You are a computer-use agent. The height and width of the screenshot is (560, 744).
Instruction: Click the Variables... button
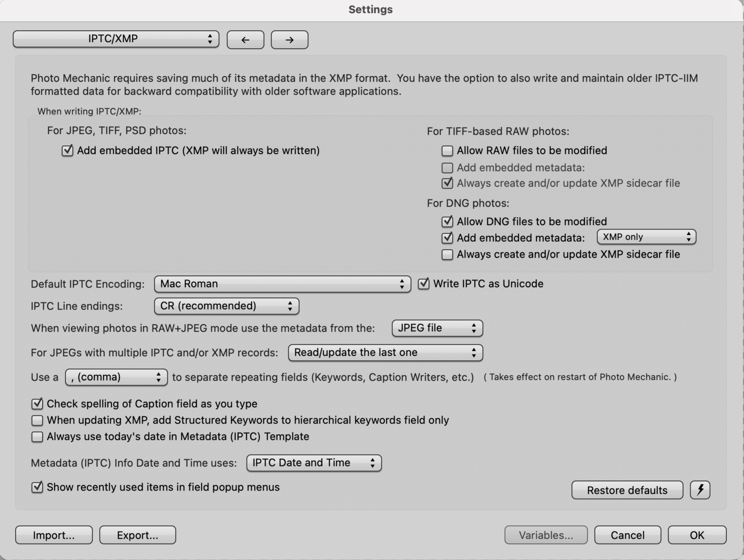point(546,535)
